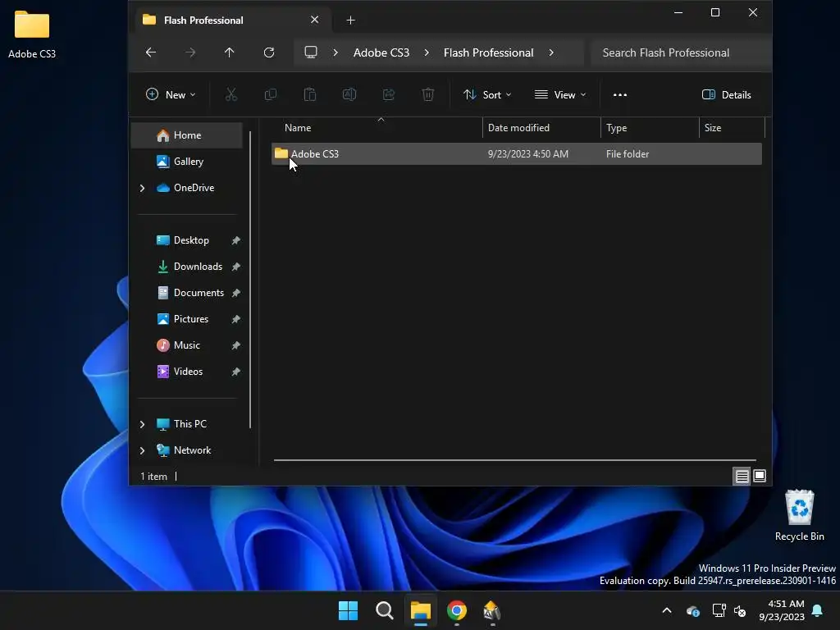The image size is (840, 630).
Task: Open the notification bell in system tray
Action: tap(818, 610)
